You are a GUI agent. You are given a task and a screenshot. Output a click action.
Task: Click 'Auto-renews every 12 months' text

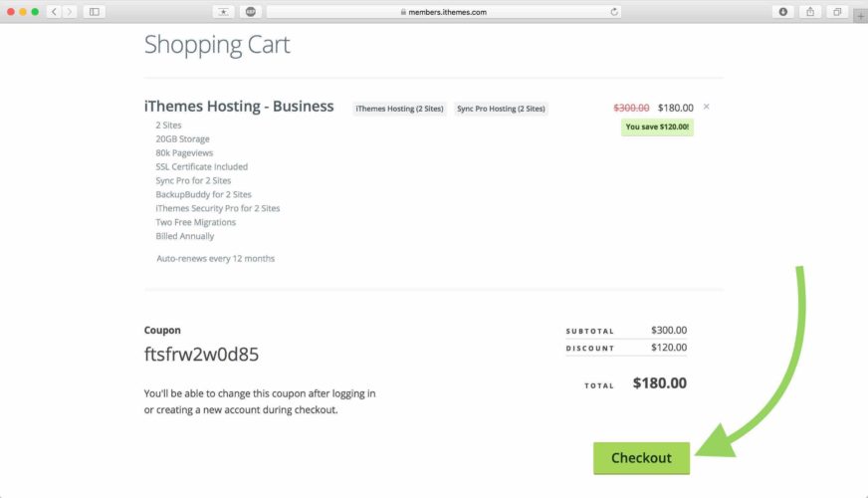click(x=215, y=259)
